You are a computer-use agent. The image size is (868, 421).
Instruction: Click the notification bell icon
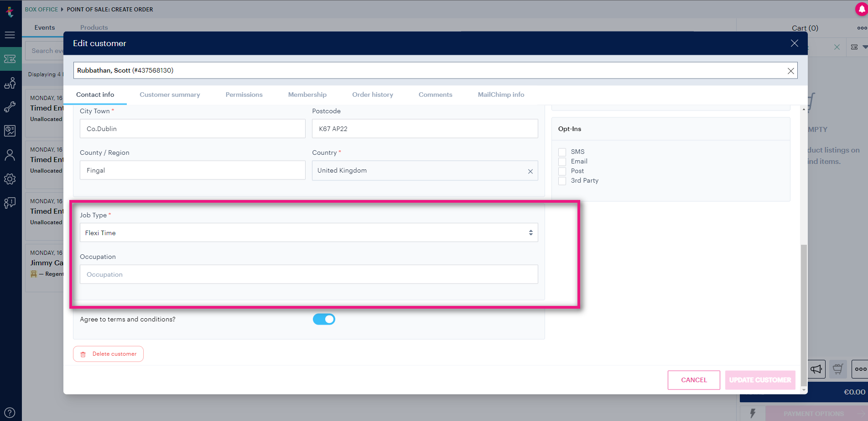(x=861, y=9)
